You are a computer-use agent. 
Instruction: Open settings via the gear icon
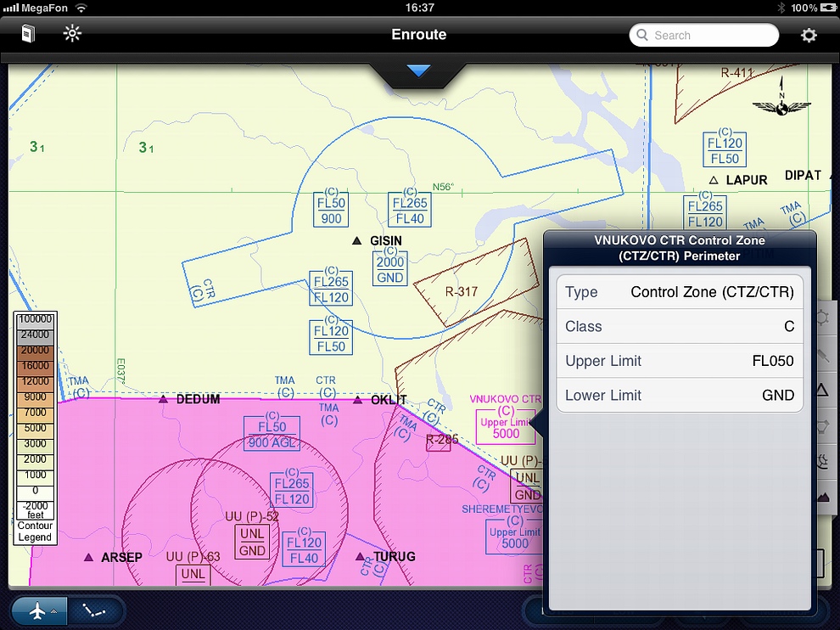809,35
